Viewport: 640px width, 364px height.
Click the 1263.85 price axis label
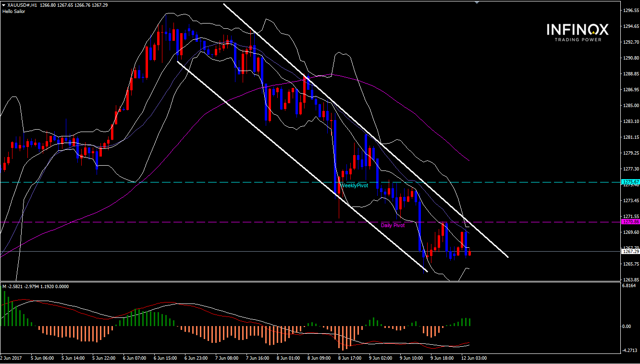click(x=630, y=279)
